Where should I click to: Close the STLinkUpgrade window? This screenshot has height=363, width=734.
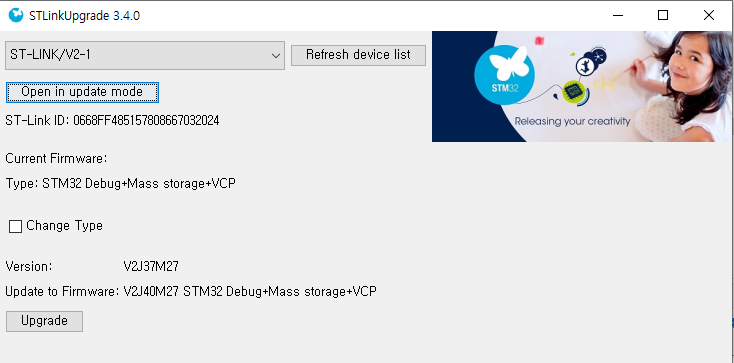tap(709, 15)
